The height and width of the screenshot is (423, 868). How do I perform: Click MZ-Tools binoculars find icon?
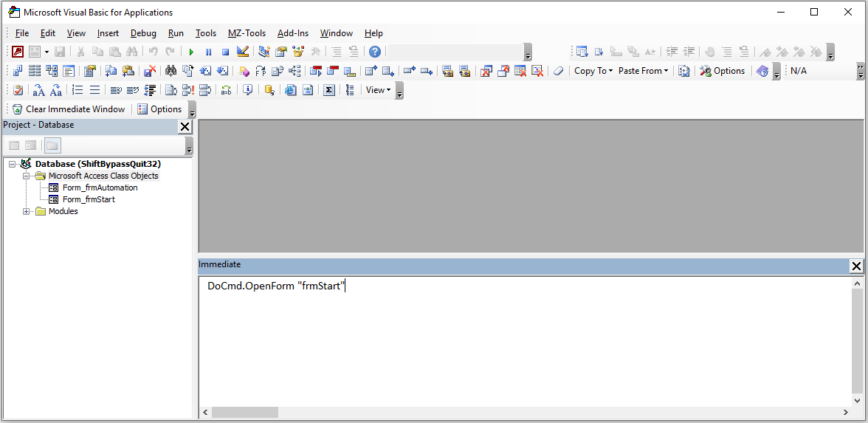click(171, 71)
